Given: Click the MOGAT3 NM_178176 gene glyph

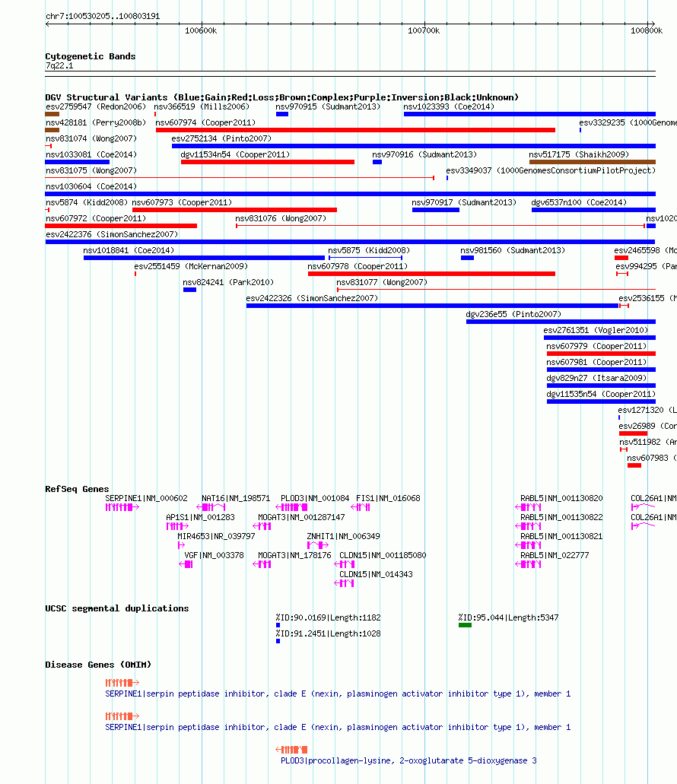Looking at the screenshot, I should [262, 564].
